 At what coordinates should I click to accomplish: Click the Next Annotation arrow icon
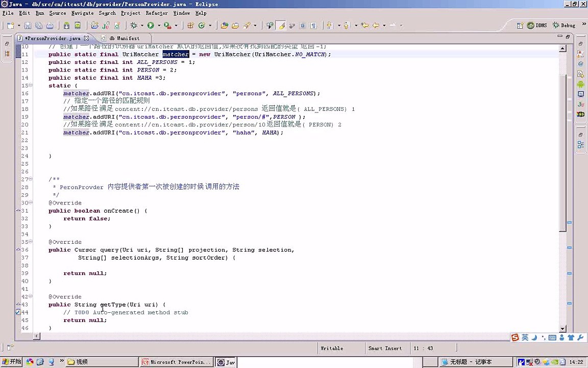click(x=330, y=26)
